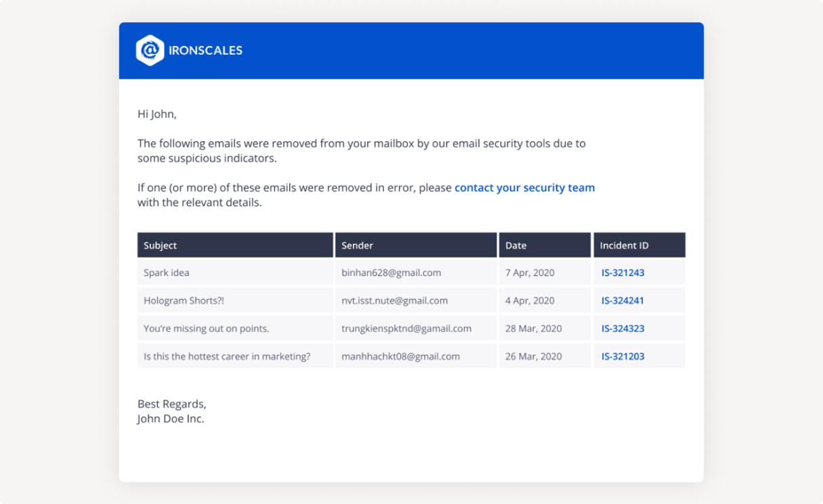The height and width of the screenshot is (504, 823).
Task: Click the Subject column header
Action: (235, 245)
